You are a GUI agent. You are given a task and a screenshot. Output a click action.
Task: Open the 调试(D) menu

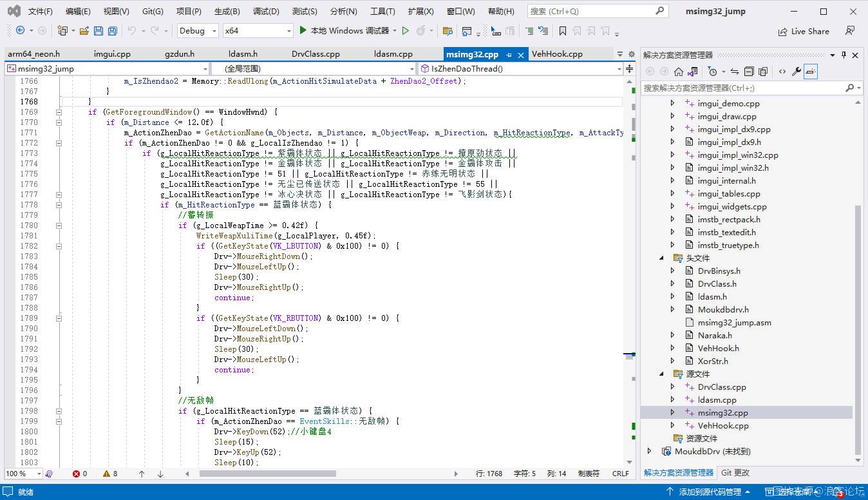266,12
